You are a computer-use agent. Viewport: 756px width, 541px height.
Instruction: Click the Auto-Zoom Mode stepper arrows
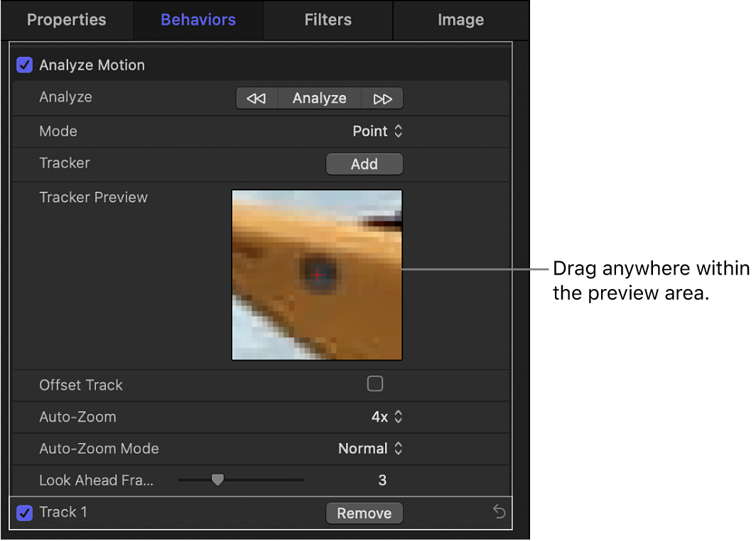coord(398,449)
